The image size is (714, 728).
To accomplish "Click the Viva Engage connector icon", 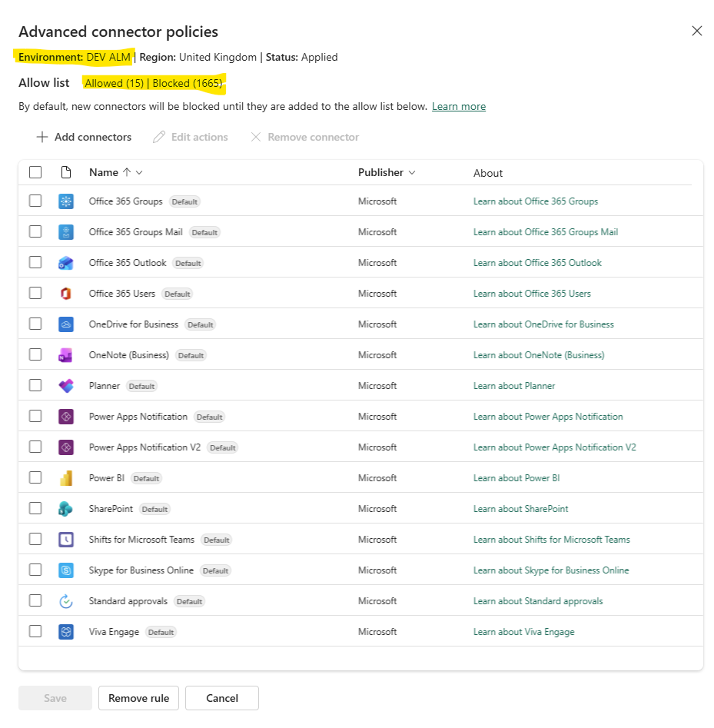I will pos(66,632).
